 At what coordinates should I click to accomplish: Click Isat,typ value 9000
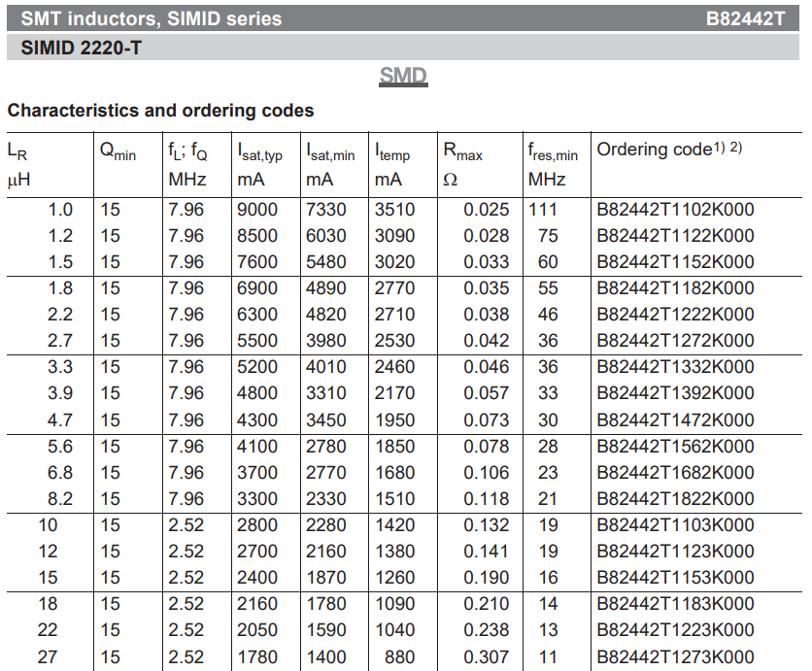tap(256, 210)
